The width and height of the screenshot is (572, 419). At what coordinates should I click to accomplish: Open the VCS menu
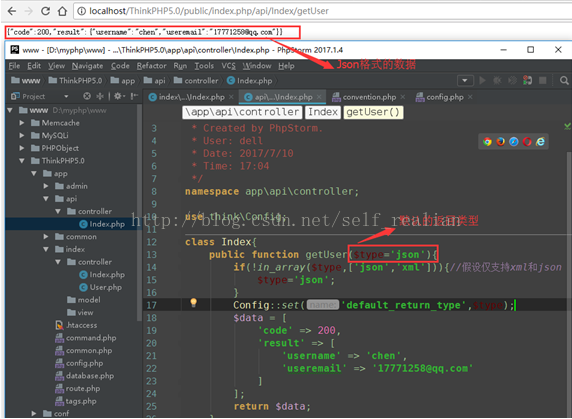228,66
